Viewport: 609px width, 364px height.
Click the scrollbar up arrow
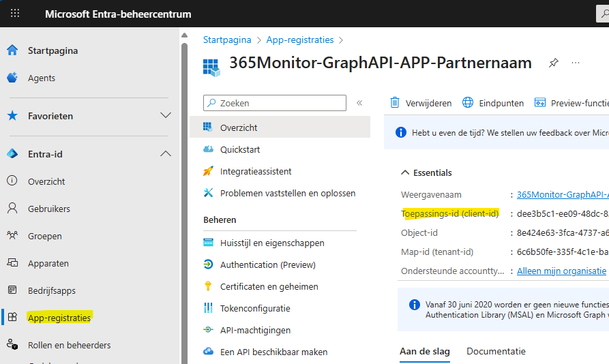(185, 35)
